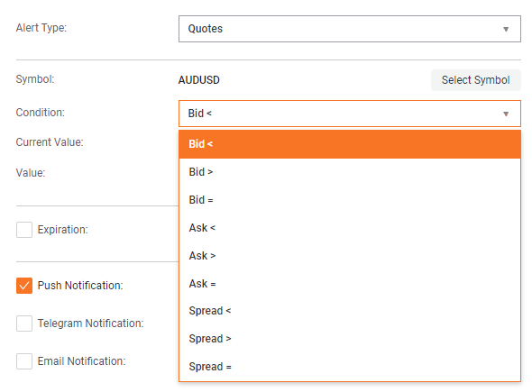The image size is (532, 392).
Task: Select the highlighted 'Bid <' option
Action: [x=350, y=144]
